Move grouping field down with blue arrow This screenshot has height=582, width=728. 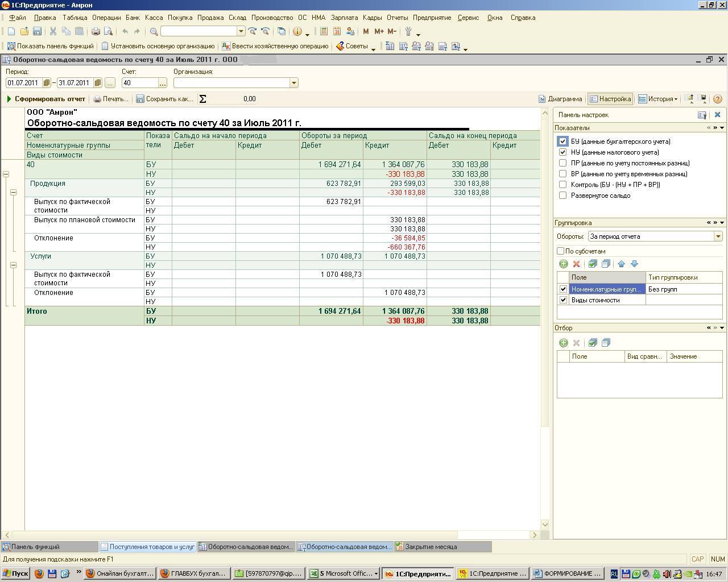coord(634,264)
